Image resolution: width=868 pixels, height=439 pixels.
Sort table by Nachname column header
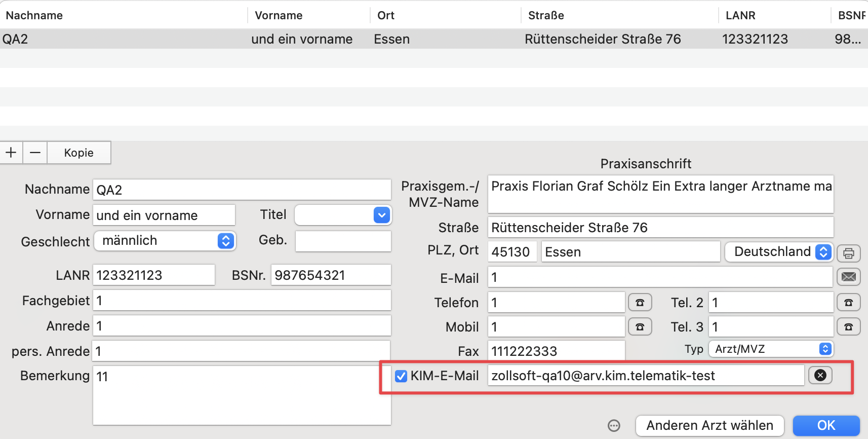(34, 15)
